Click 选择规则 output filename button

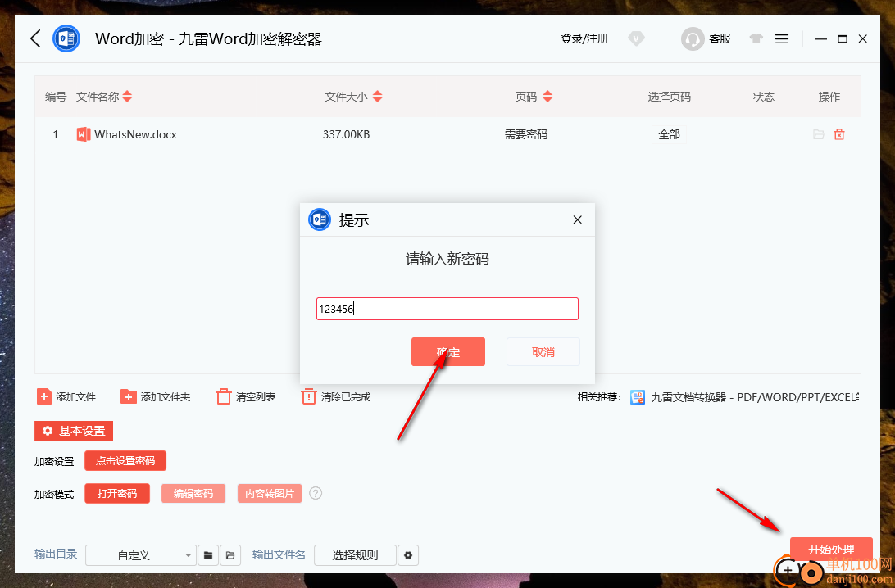(355, 555)
